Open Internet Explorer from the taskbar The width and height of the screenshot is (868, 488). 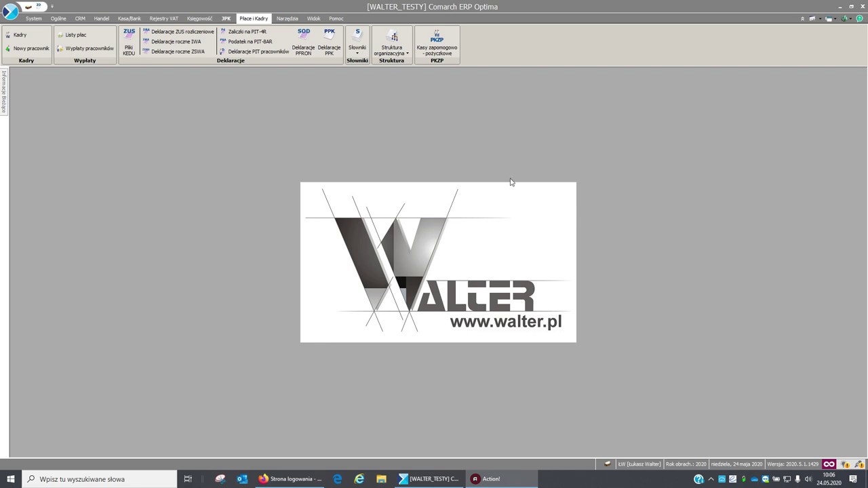pos(359,479)
